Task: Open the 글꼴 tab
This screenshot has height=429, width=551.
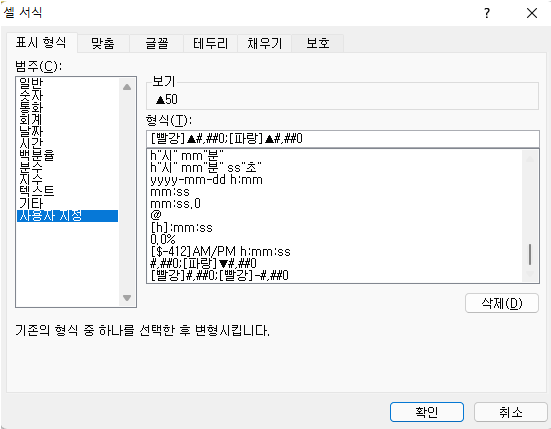Action: [x=157, y=44]
